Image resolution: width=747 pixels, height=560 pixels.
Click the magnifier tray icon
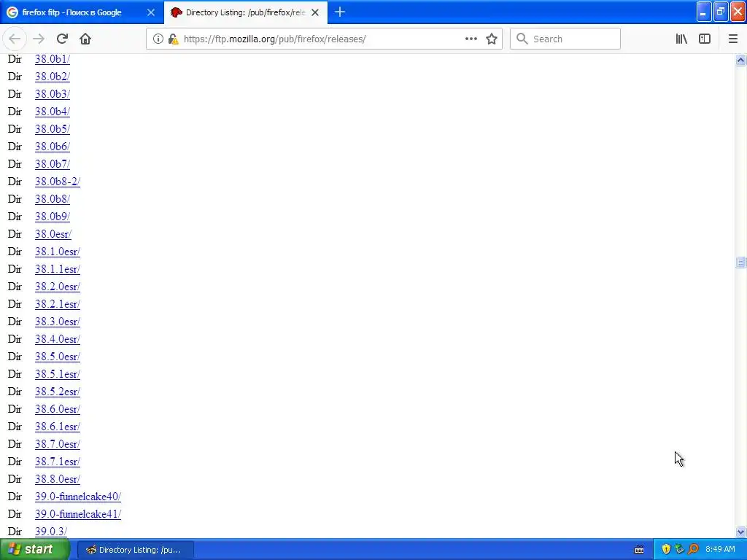pyautogui.click(x=694, y=550)
